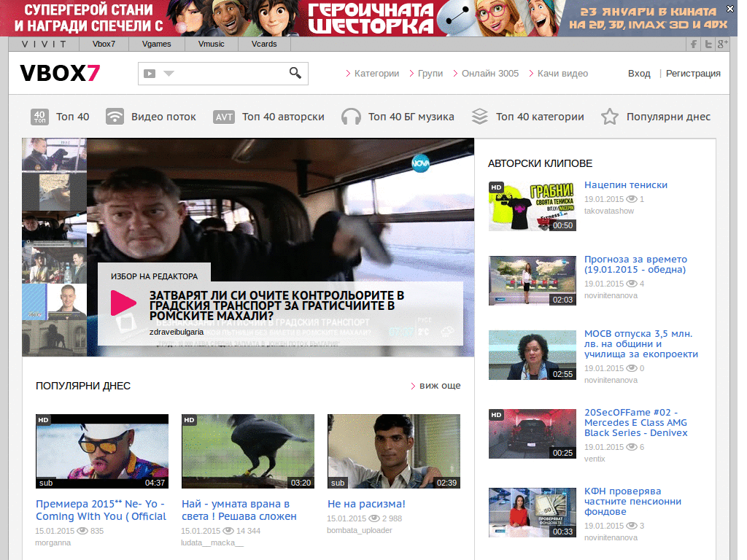Viewport: 747px width, 560px height.
Task: Open МОСВ отпуска 3,5 млн. thumbnail
Action: point(533,355)
